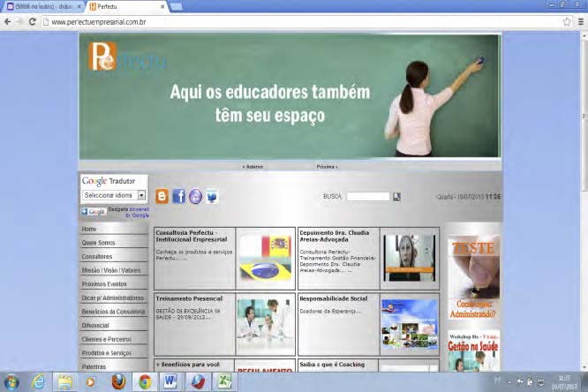The image size is (588, 392).
Task: Click inside the BUSCA search field
Action: (x=367, y=197)
